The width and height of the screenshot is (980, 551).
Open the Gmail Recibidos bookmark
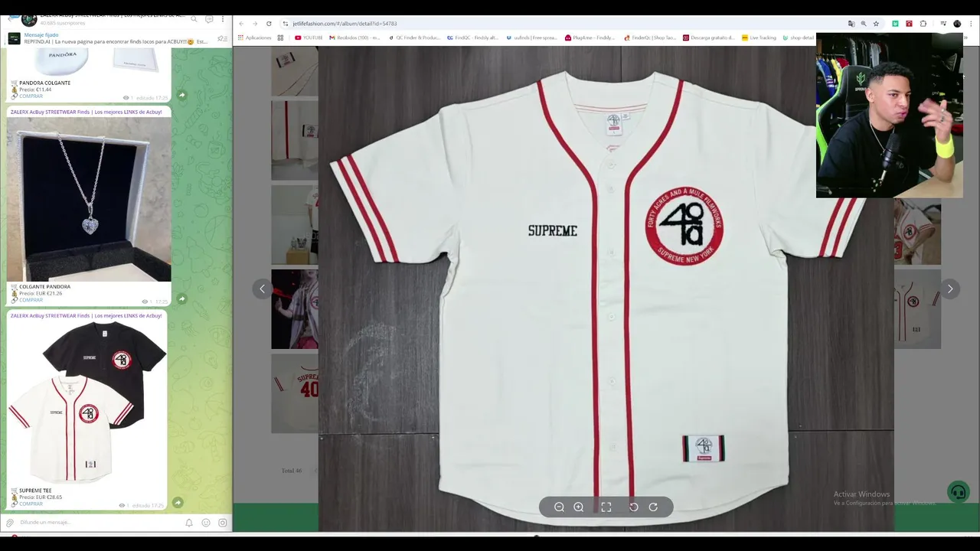[354, 37]
